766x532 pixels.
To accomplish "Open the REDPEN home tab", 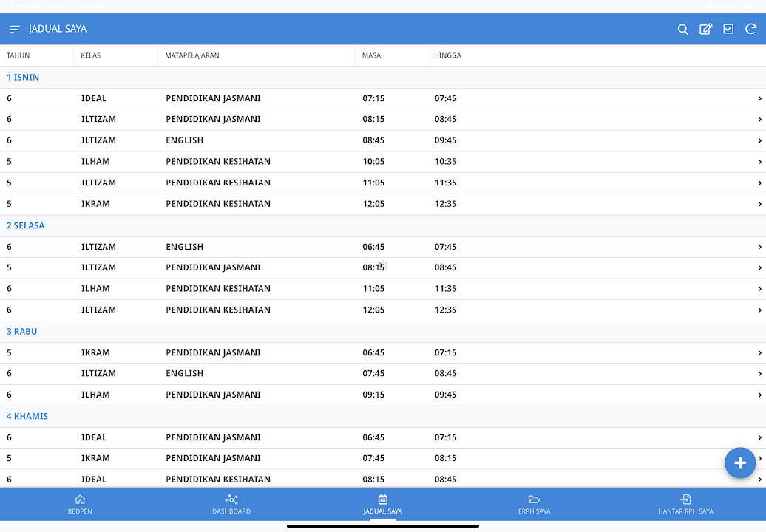I will coord(80,505).
